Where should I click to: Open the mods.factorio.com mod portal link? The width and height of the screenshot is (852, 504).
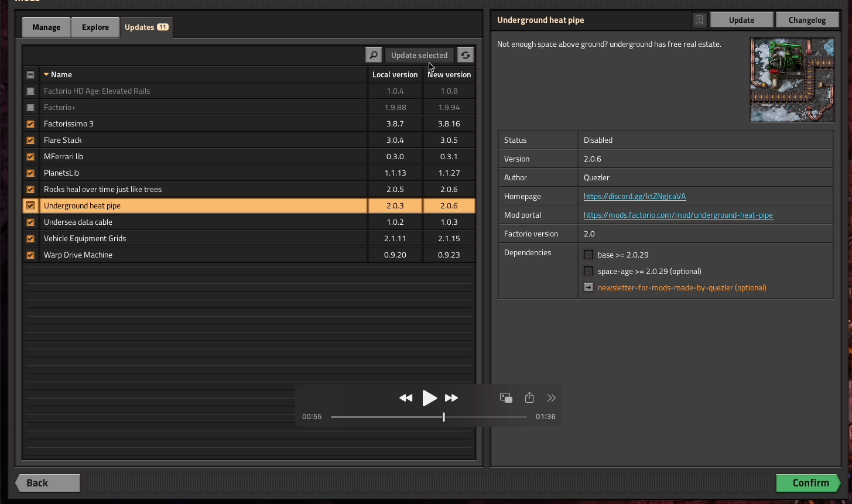(678, 215)
